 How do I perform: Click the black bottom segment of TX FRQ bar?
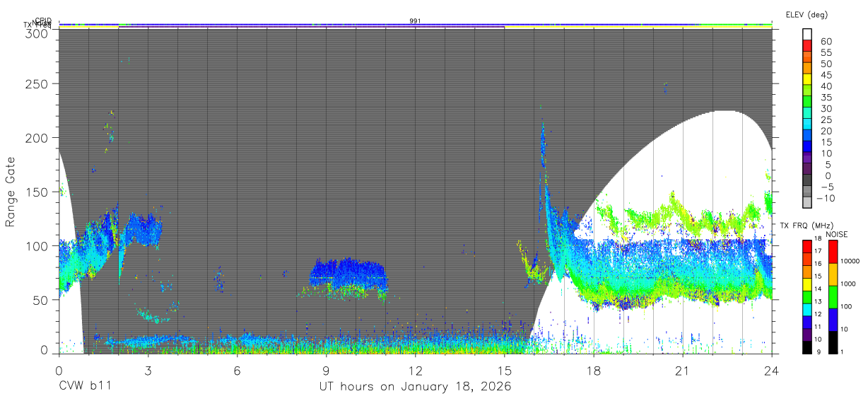click(807, 346)
